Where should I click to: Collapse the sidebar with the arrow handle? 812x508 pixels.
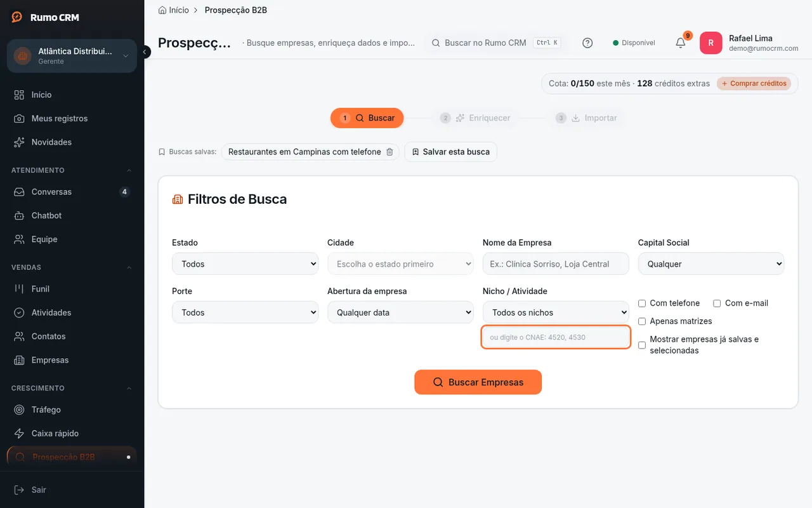[x=145, y=52]
